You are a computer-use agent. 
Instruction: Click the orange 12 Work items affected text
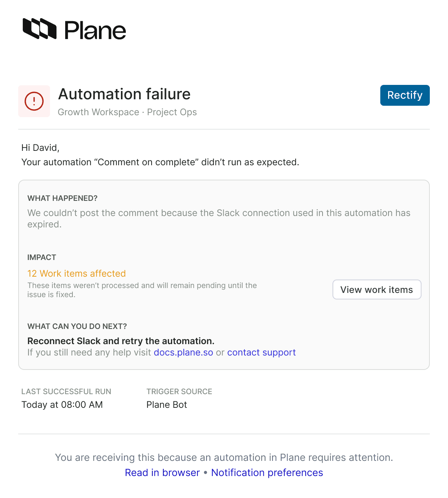tap(77, 274)
